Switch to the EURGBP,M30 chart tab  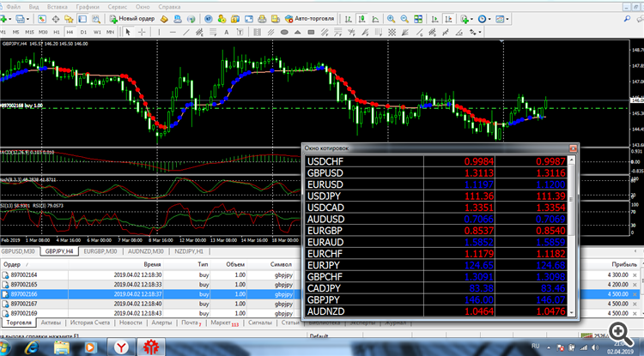100,251
